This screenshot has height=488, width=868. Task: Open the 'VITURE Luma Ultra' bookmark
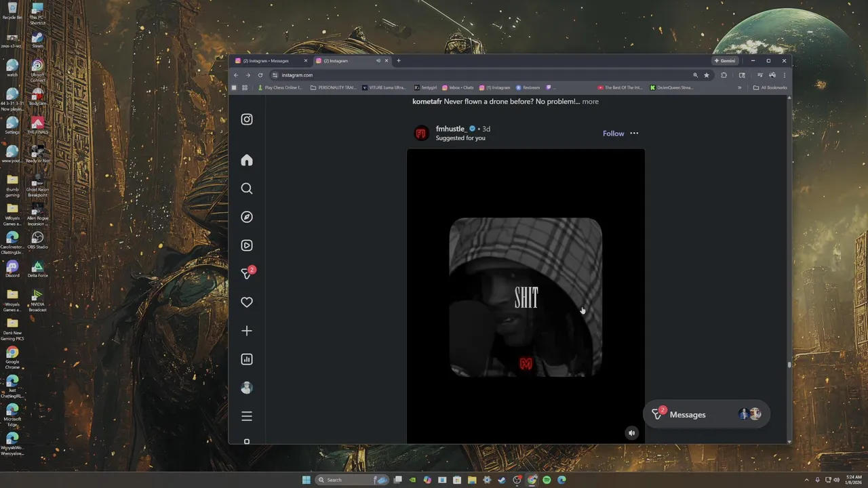pyautogui.click(x=384, y=87)
